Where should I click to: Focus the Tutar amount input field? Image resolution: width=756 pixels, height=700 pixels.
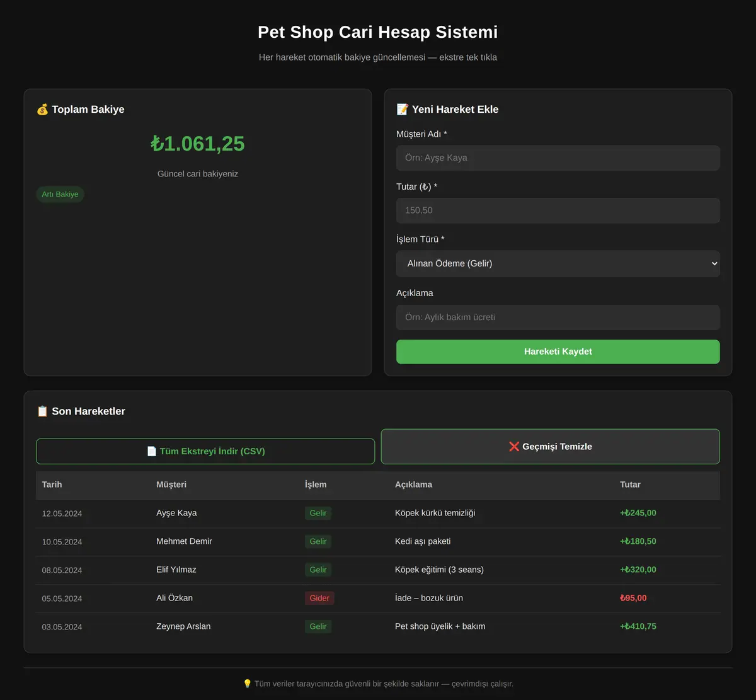pyautogui.click(x=558, y=210)
